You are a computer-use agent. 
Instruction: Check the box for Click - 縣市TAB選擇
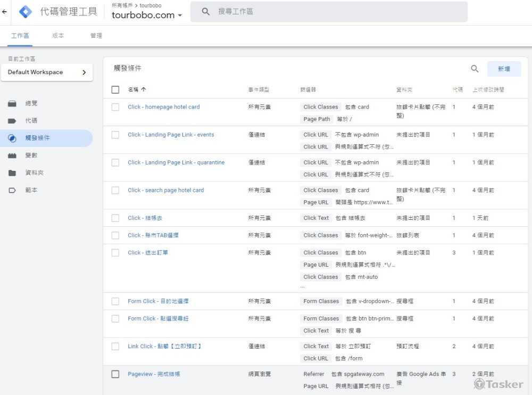click(x=115, y=235)
